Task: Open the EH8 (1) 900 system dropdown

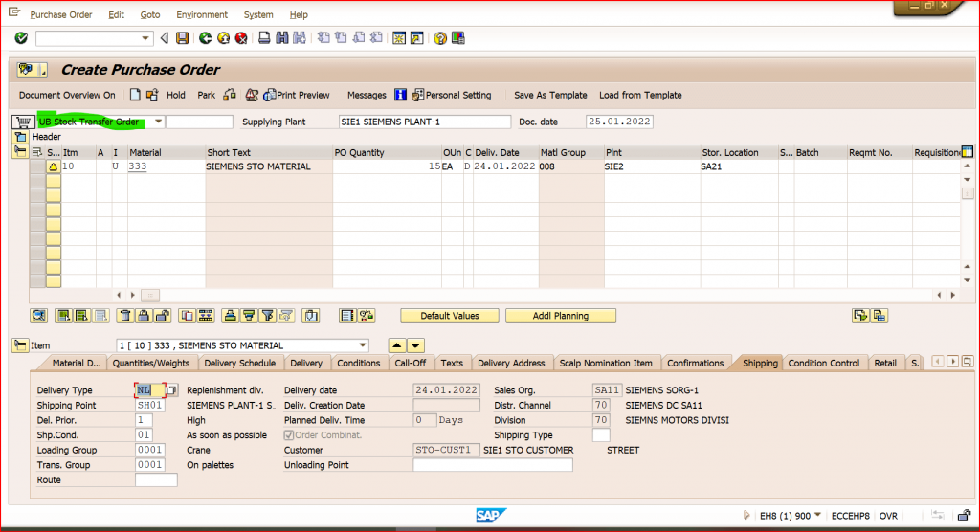Action: coord(817,515)
